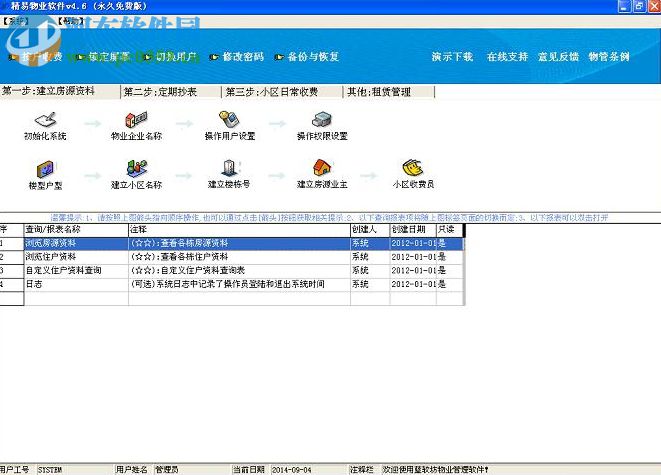The image size is (661, 475).
Task: Open the 操作用户设置 icon
Action: 229,119
